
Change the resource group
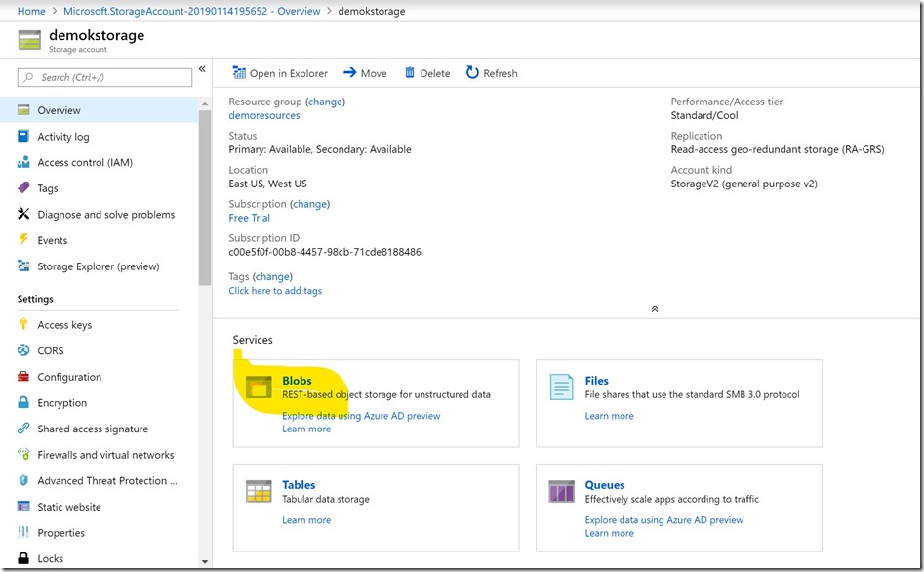point(325,102)
